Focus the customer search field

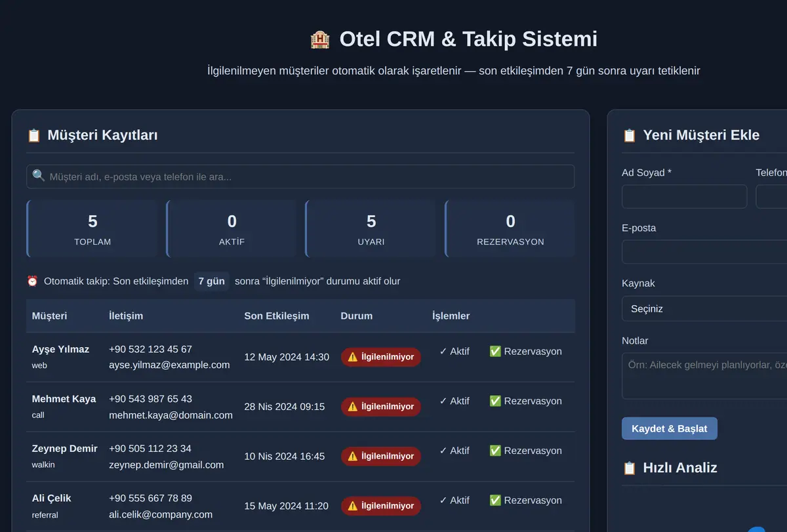tap(300, 176)
